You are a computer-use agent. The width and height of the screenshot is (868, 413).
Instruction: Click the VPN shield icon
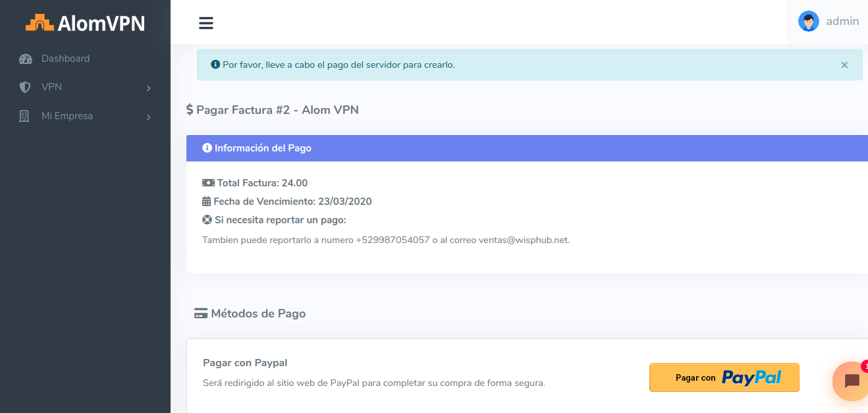point(25,87)
